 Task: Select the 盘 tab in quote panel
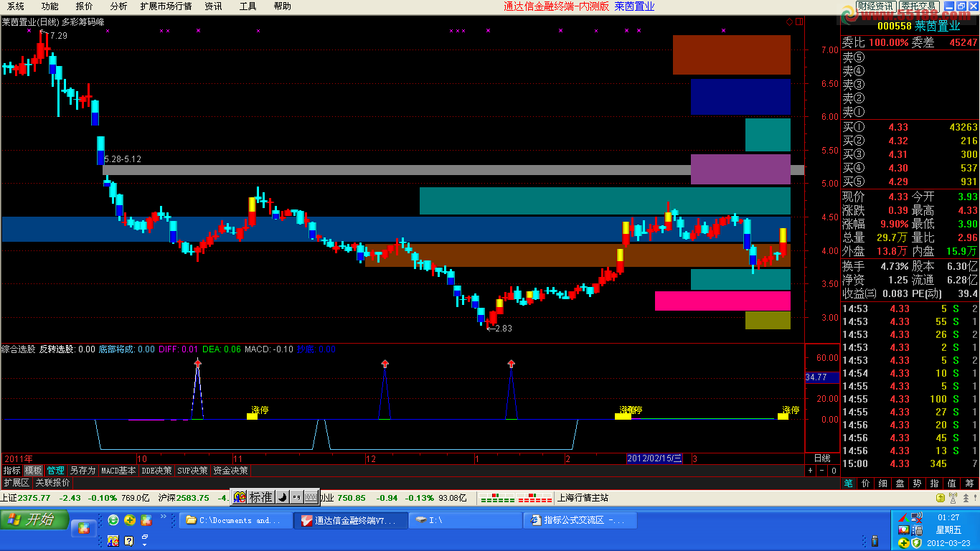[900, 484]
